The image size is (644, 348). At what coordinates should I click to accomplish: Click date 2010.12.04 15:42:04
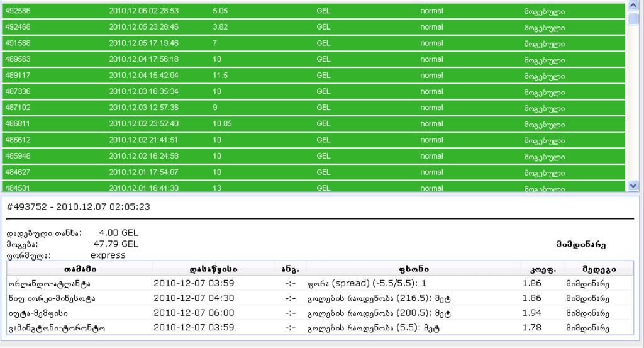pos(144,76)
